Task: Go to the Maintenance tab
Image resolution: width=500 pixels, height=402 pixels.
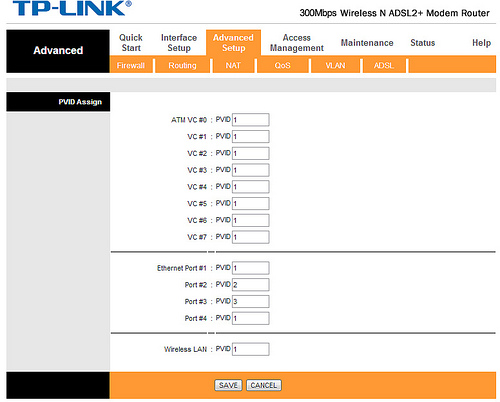Action: (367, 43)
